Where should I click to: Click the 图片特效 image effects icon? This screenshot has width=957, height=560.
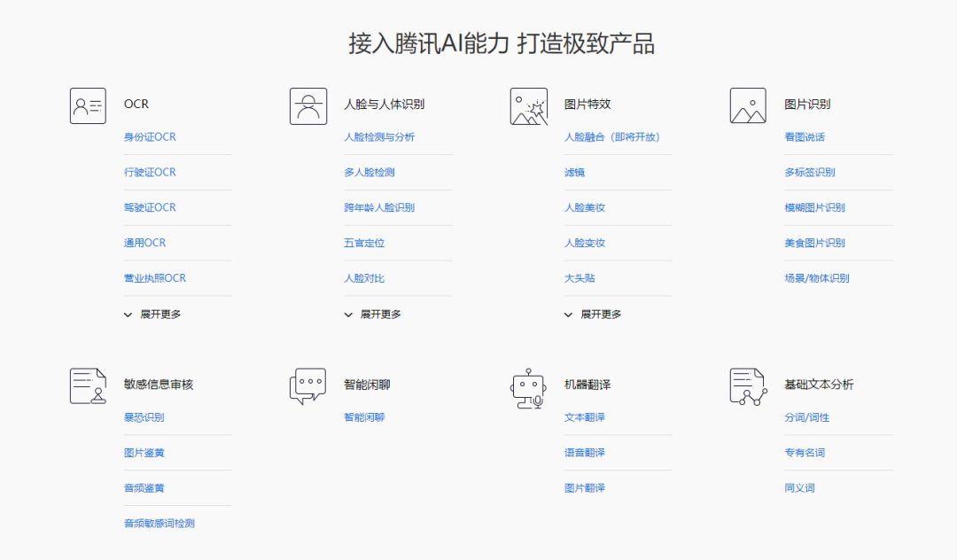pyautogui.click(x=527, y=105)
